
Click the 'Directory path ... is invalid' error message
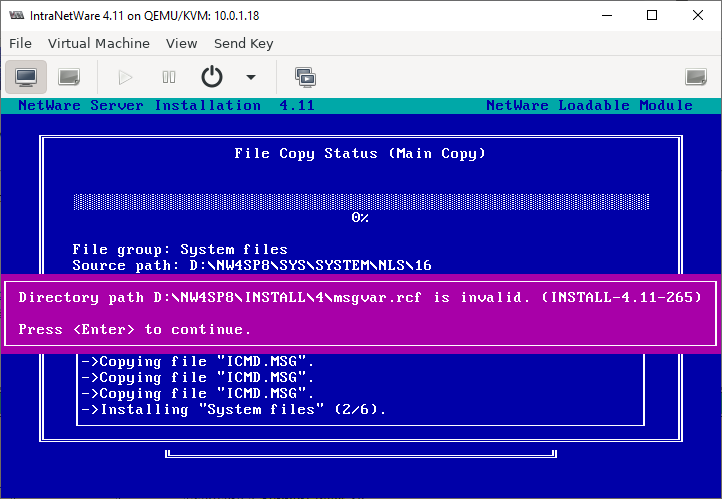coord(360,297)
